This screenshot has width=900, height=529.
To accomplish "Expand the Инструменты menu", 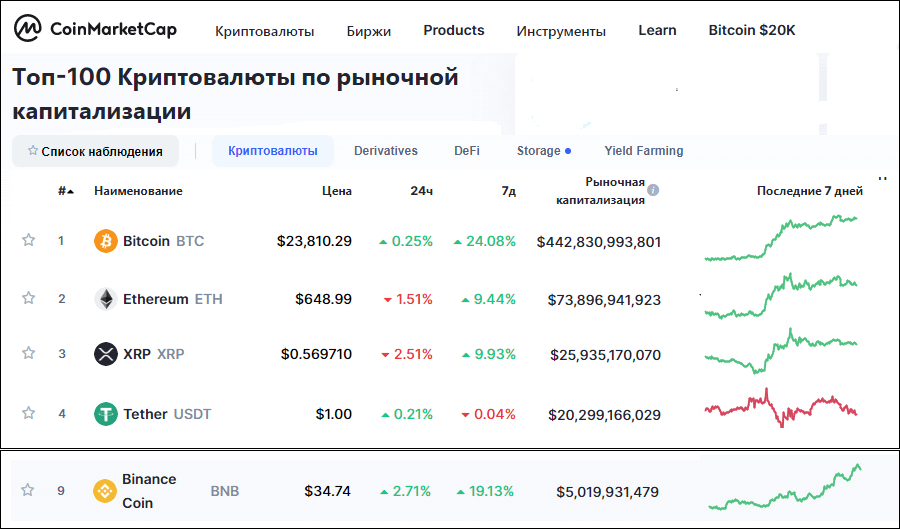I will (561, 31).
